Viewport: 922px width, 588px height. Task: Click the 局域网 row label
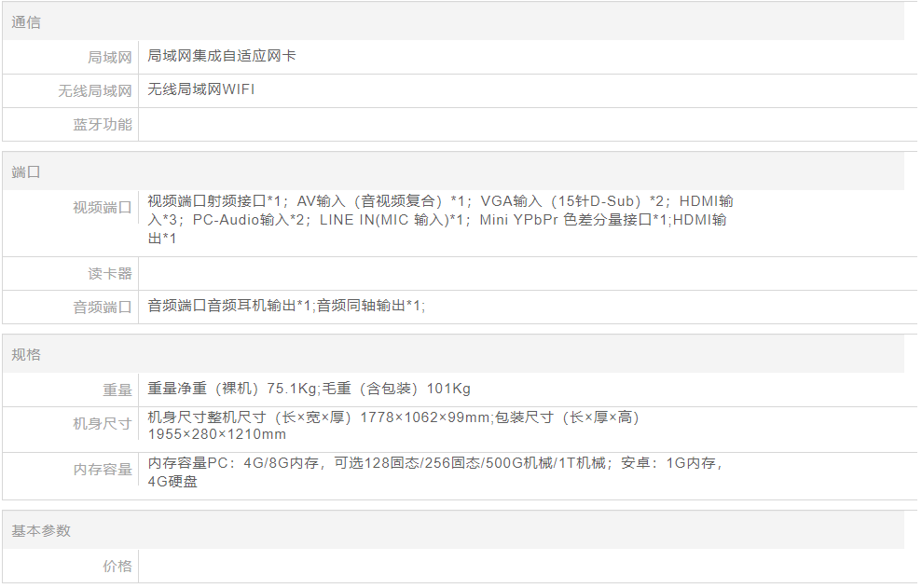pyautogui.click(x=109, y=58)
